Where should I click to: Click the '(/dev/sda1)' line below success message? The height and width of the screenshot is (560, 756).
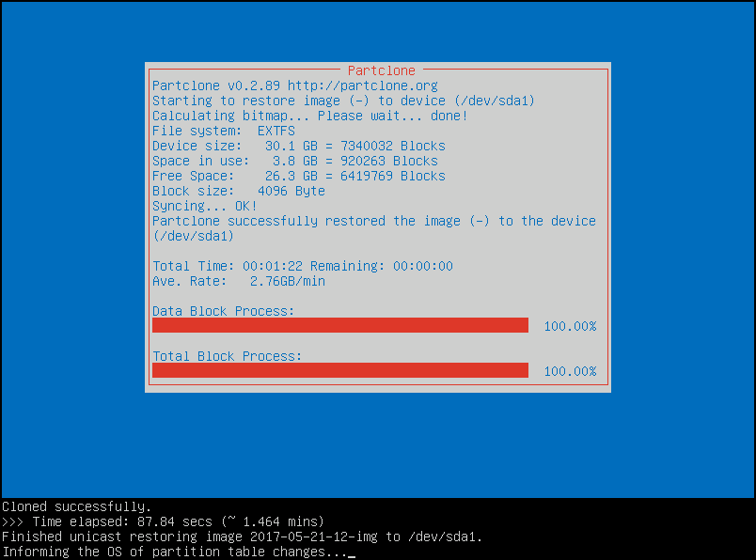(x=193, y=236)
